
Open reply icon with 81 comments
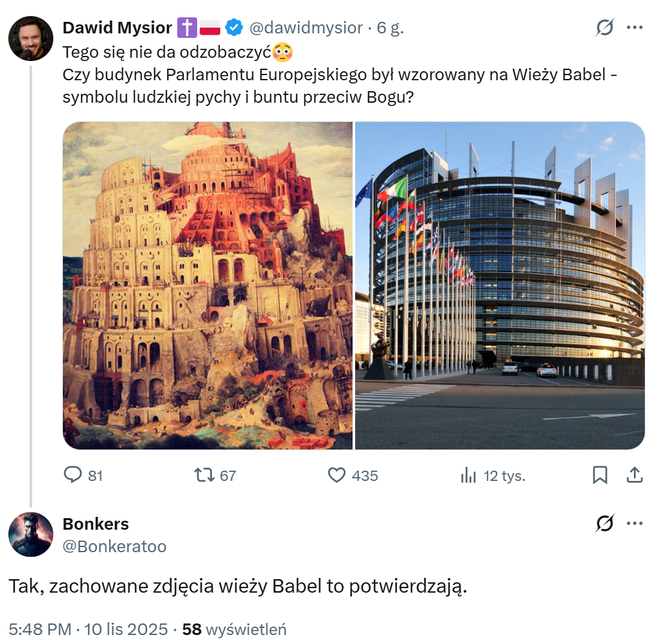tap(73, 476)
